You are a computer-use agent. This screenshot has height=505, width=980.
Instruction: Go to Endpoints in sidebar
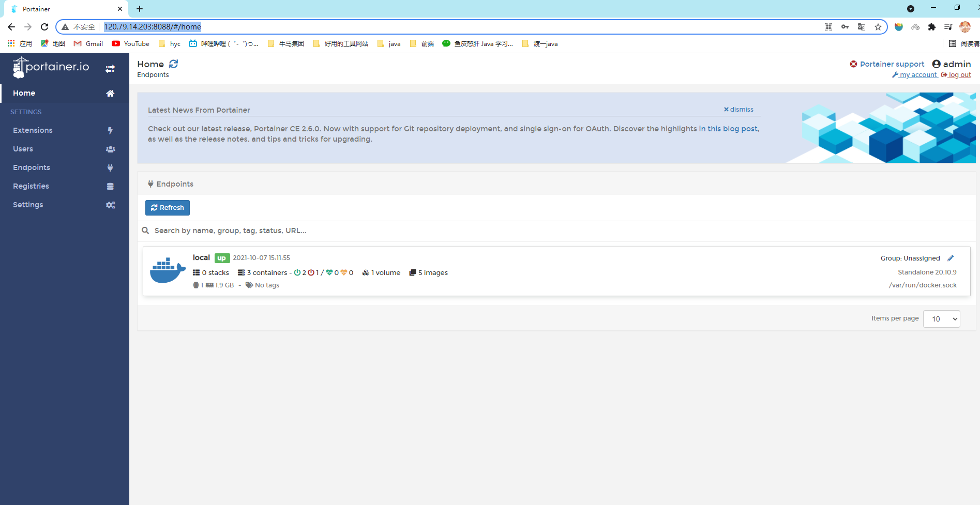pos(32,167)
